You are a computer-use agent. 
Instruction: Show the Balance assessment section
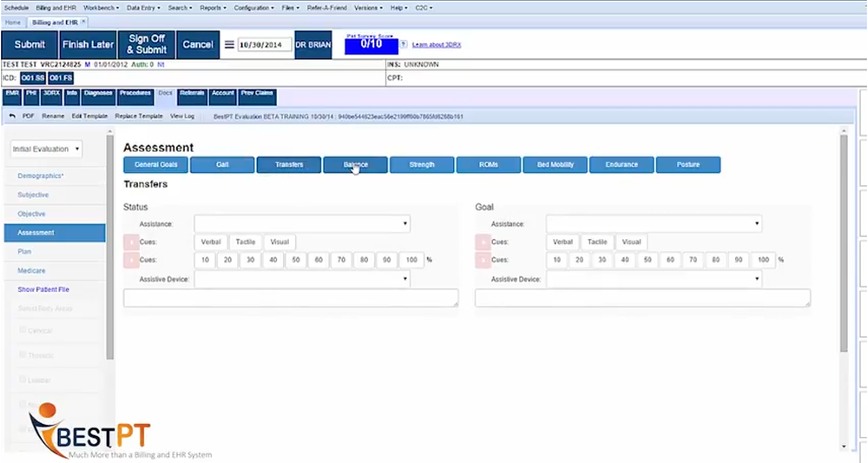click(x=355, y=164)
